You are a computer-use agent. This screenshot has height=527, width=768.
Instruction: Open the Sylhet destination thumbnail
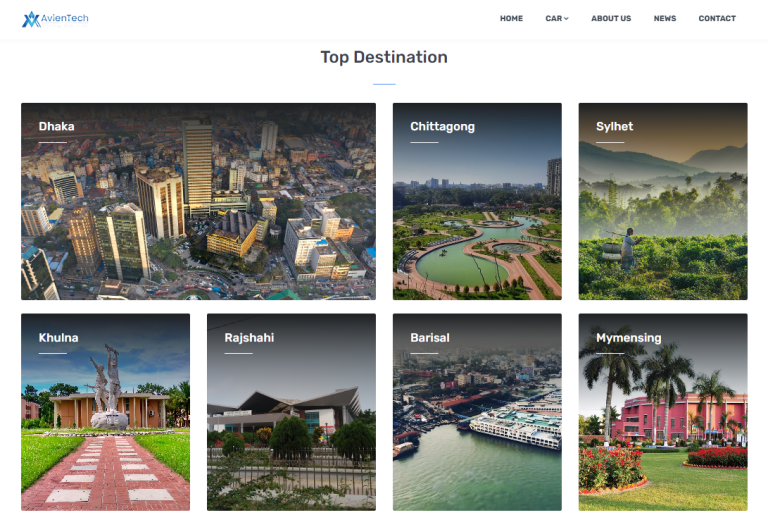[x=663, y=201]
